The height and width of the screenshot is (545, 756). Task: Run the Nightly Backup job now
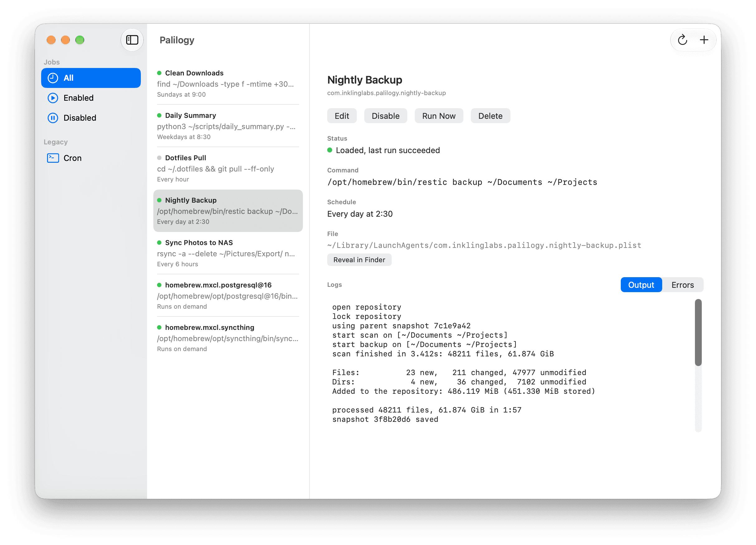click(439, 116)
